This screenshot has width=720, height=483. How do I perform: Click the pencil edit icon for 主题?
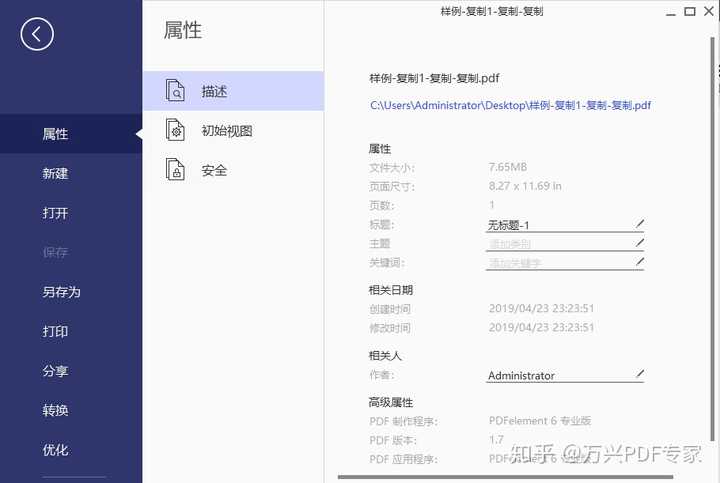(640, 242)
